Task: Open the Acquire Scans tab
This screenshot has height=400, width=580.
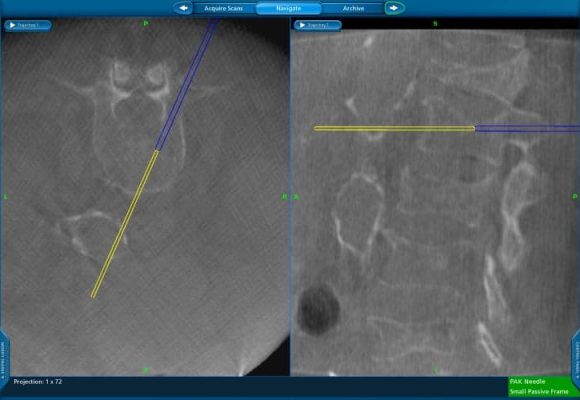Action: 224,8
